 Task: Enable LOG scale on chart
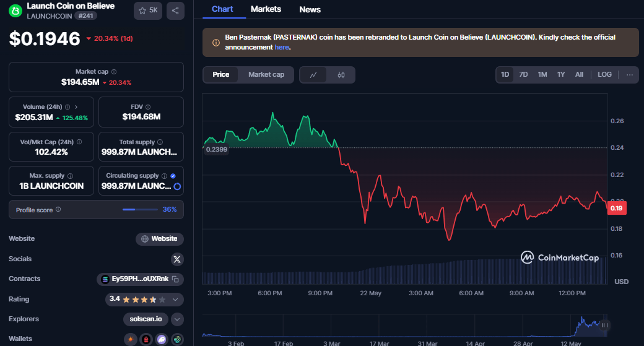[x=604, y=75]
